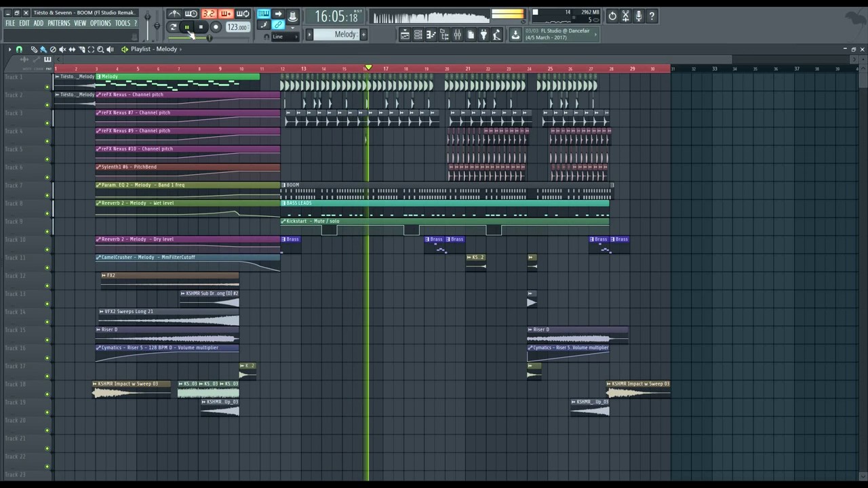Stop playback with the stop button
868x488 pixels.
click(x=201, y=27)
